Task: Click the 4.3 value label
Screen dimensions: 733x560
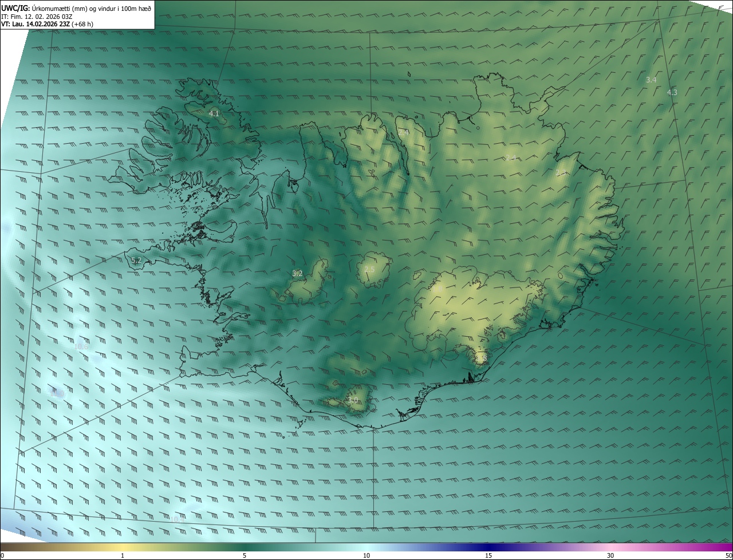Action: click(x=672, y=92)
